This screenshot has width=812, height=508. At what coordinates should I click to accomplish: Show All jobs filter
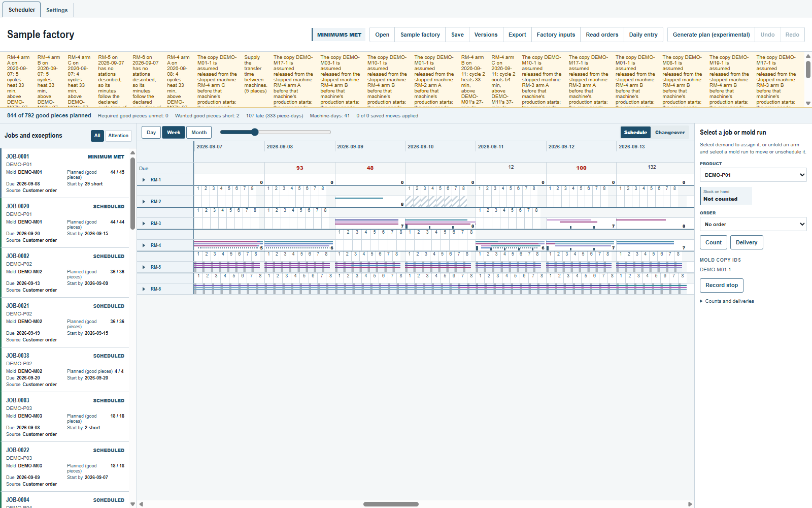(97, 136)
